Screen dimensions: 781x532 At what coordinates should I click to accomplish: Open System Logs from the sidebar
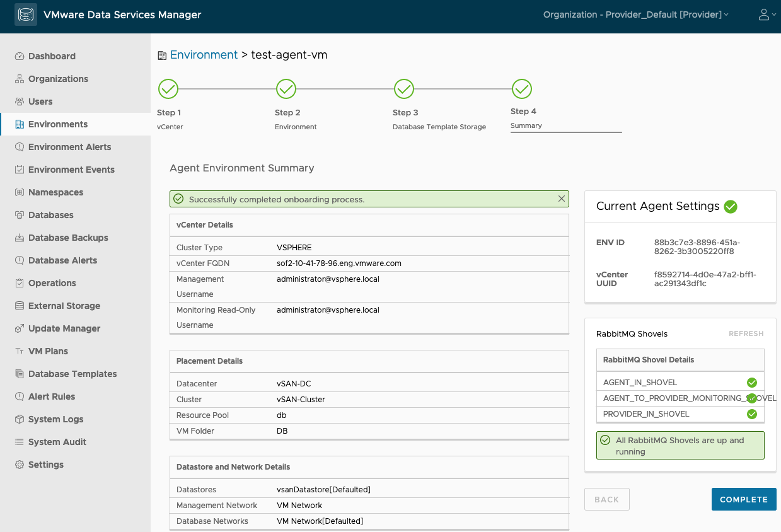coord(55,419)
